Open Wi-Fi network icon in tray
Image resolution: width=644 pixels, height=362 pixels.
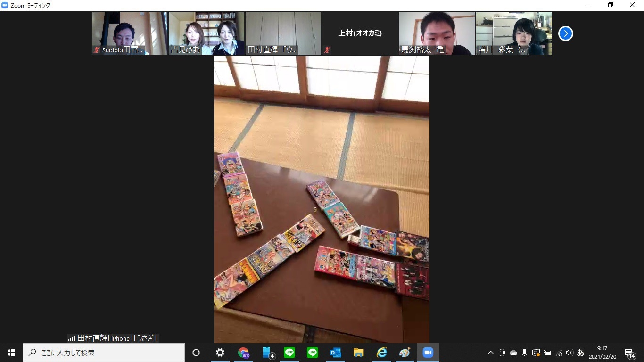559,353
